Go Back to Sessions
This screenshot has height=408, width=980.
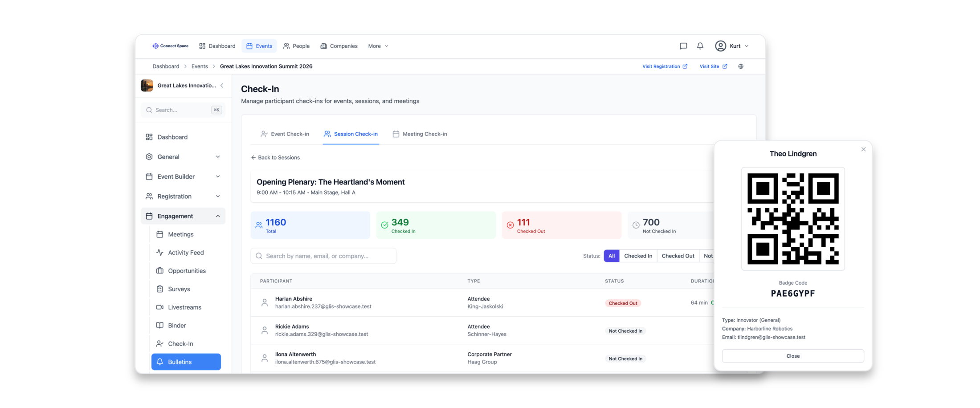[x=275, y=157]
